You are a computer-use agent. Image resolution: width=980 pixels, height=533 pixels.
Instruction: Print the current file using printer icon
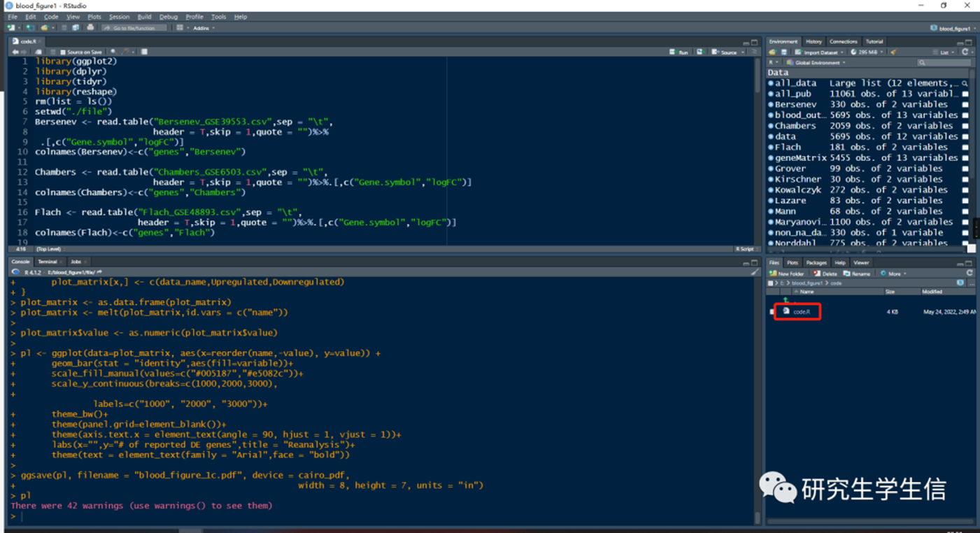coord(90,28)
